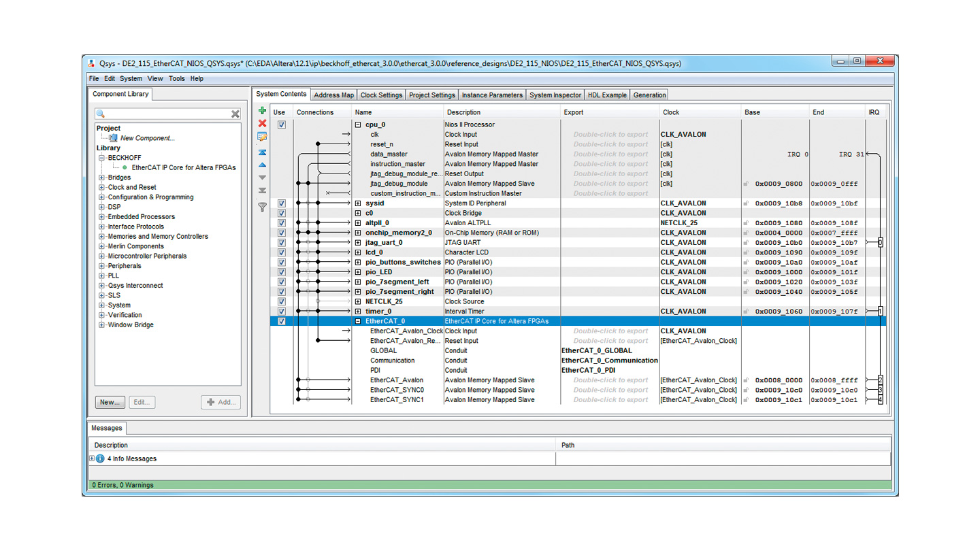Toggle the Use checkbox for altpll_0
This screenshot has width=980, height=551.
pyautogui.click(x=282, y=223)
